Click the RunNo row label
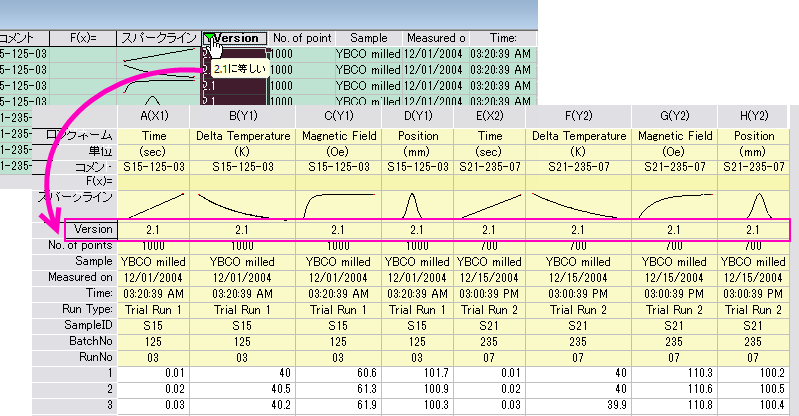The image size is (799, 416). click(75, 357)
